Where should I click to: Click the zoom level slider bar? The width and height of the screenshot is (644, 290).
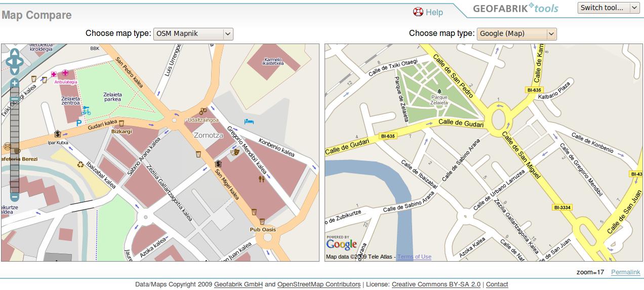(x=15, y=140)
